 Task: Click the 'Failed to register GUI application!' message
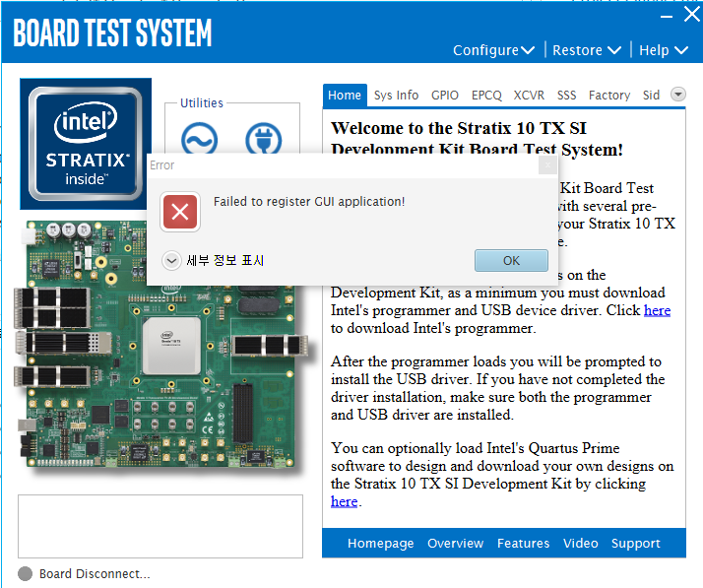pos(309,202)
